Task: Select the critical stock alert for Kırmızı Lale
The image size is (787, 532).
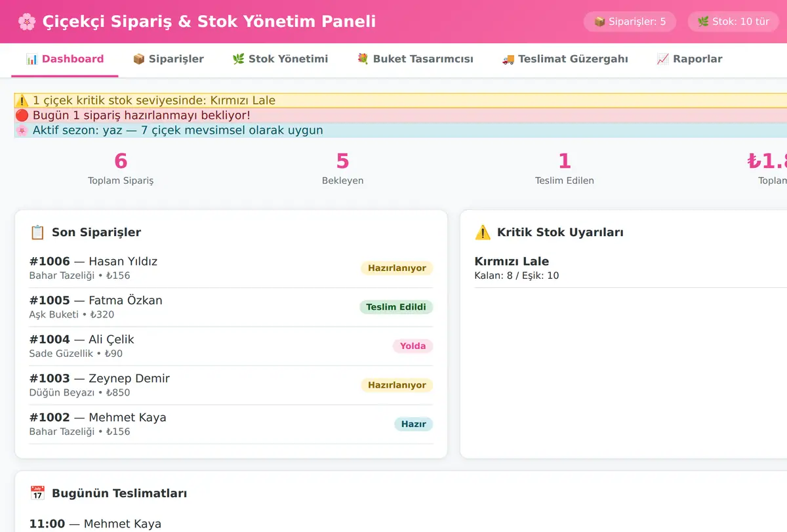Action: point(401,100)
